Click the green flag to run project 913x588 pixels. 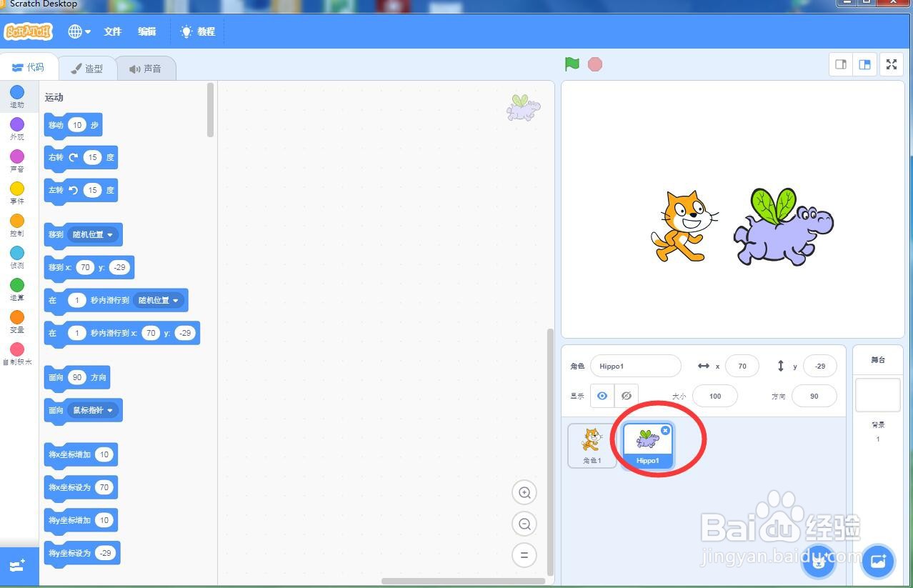[x=572, y=64]
